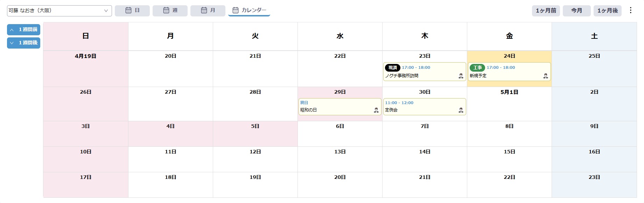The width and height of the screenshot is (644, 203).
Task: Click the 工事 tag badge
Action: [477, 68]
